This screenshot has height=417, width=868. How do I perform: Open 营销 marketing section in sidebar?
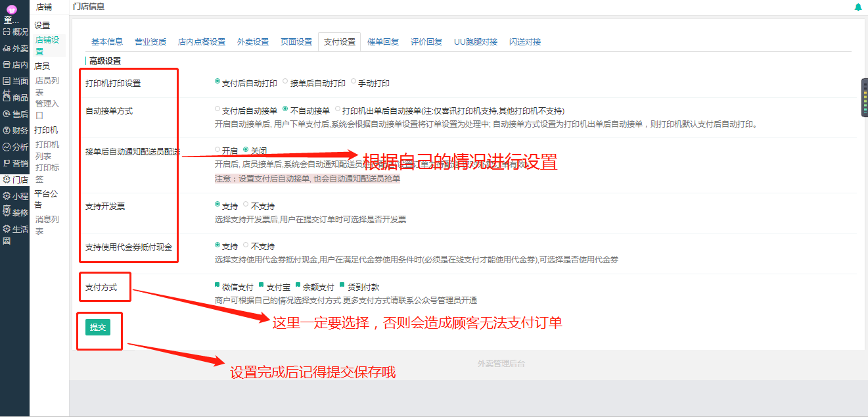[15, 163]
